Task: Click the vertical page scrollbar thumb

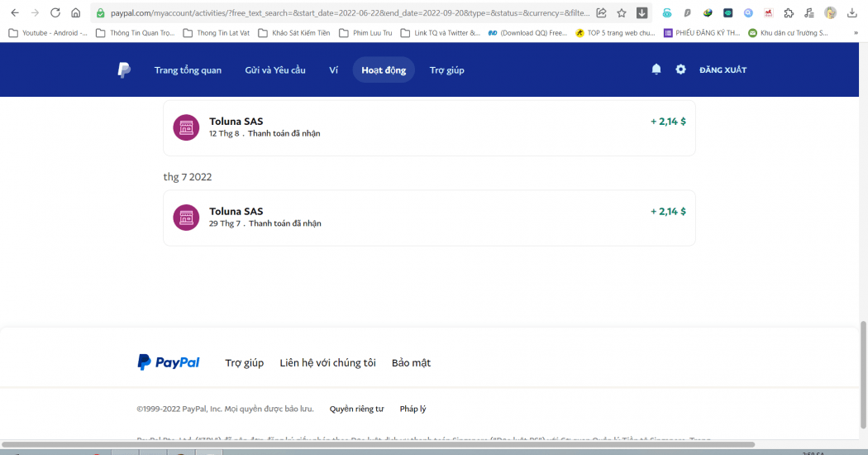Action: click(x=863, y=375)
